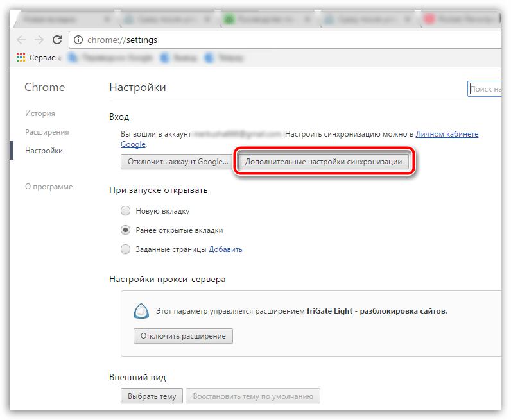The image size is (511, 420).
Task: Click the Вход section heading
Action: click(119, 117)
